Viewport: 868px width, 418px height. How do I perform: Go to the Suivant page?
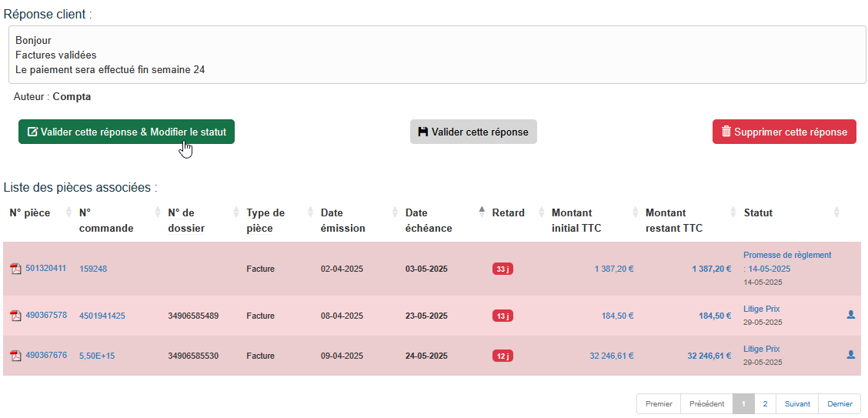click(x=797, y=404)
